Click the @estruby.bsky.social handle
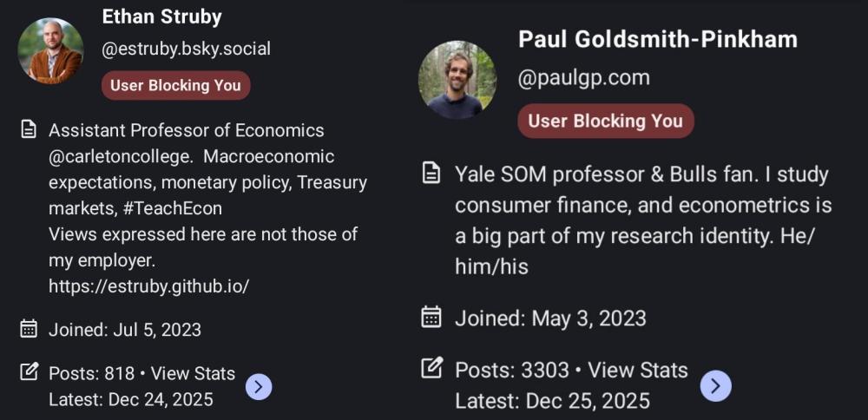Screen dimensions: 868x420 pos(187,49)
